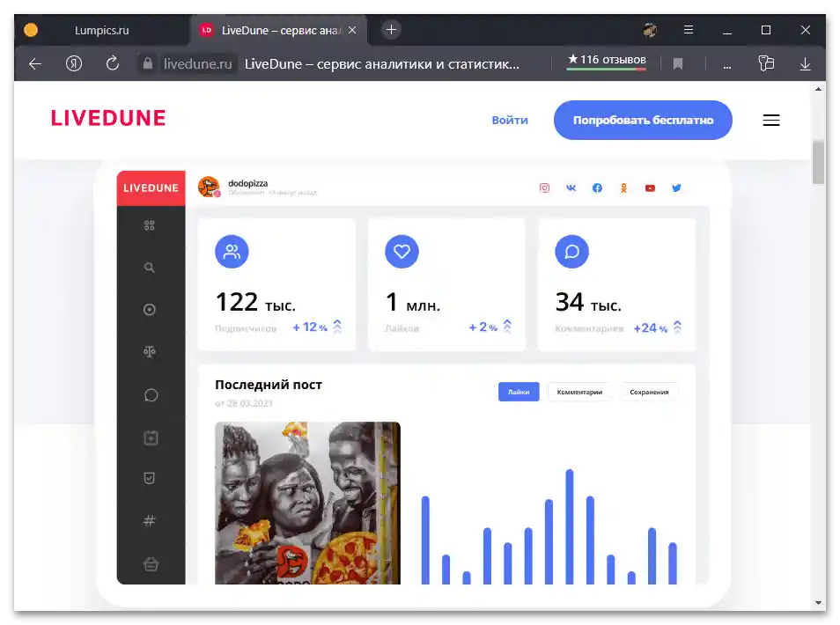This screenshot has height=625, width=840.
Task: Open the hashtag icon in sidebar
Action: point(150,520)
